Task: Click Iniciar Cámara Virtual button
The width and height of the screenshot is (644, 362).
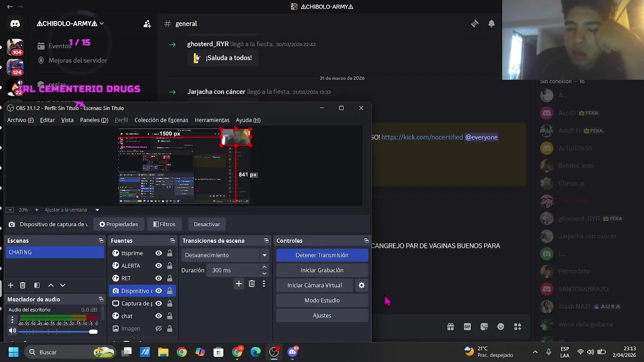Action: [x=314, y=285]
